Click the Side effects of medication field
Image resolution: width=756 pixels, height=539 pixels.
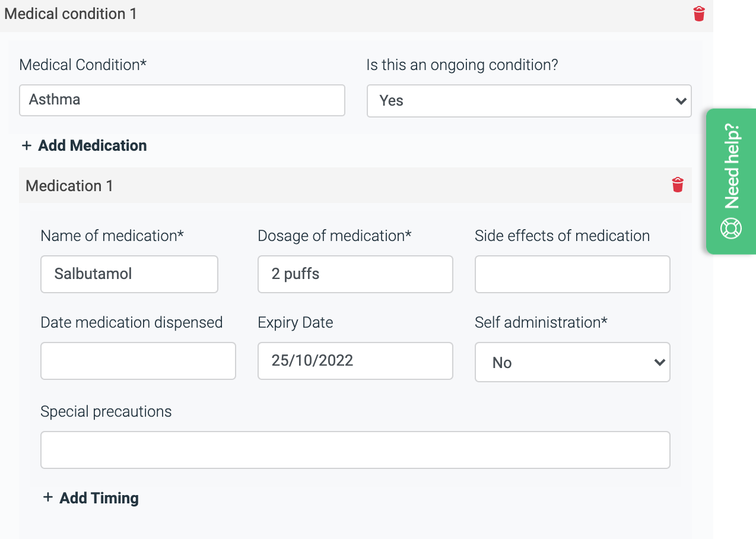coord(572,274)
